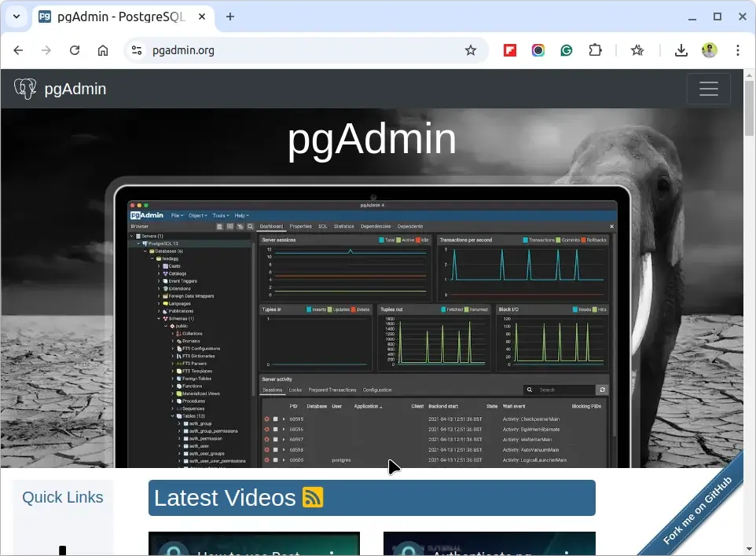The height and width of the screenshot is (556, 756).
Task: Click the vertical scrollbar thumb
Action: [749, 108]
